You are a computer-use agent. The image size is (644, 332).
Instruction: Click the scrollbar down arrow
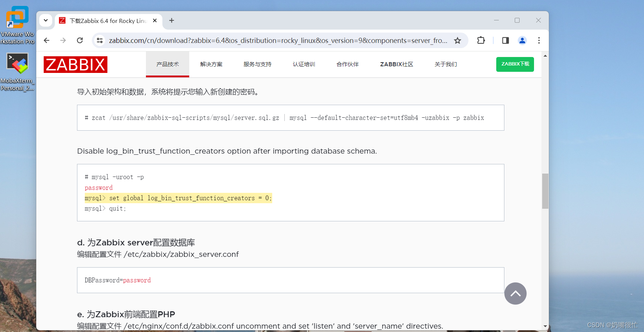tap(545, 326)
